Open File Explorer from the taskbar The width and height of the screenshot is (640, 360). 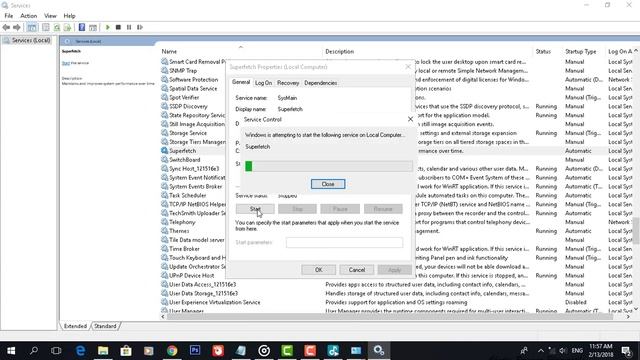pyautogui.click(x=103, y=351)
